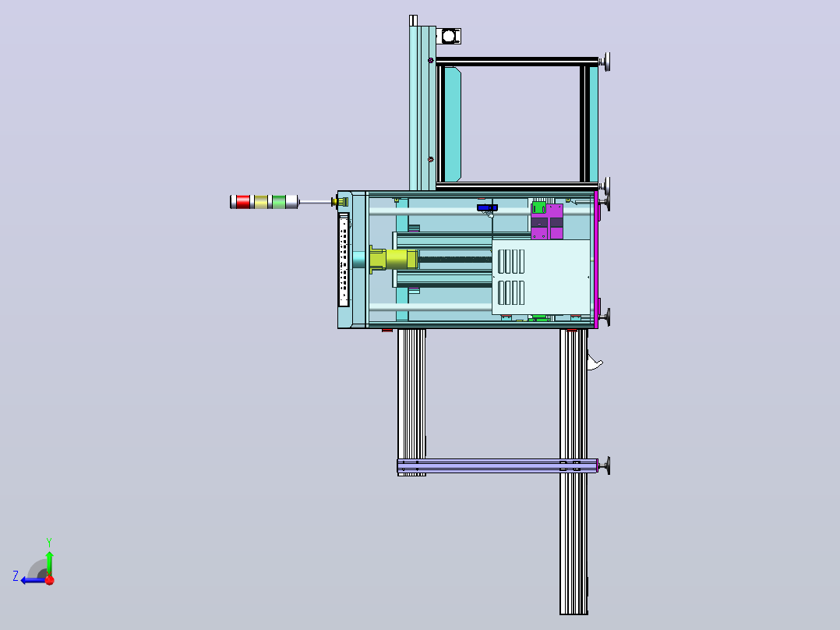The height and width of the screenshot is (630, 840).
Task: Select the red segment of the signal tower light
Action: [242, 202]
